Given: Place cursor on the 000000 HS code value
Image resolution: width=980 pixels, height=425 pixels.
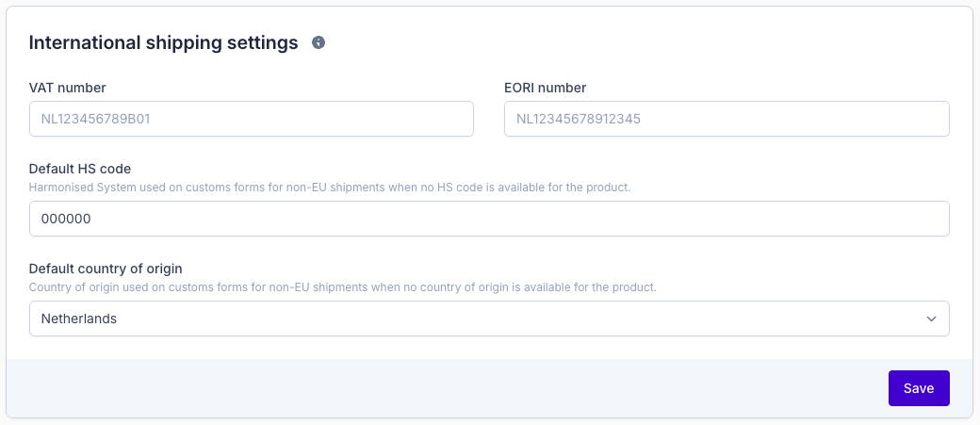Looking at the screenshot, I should (65, 219).
